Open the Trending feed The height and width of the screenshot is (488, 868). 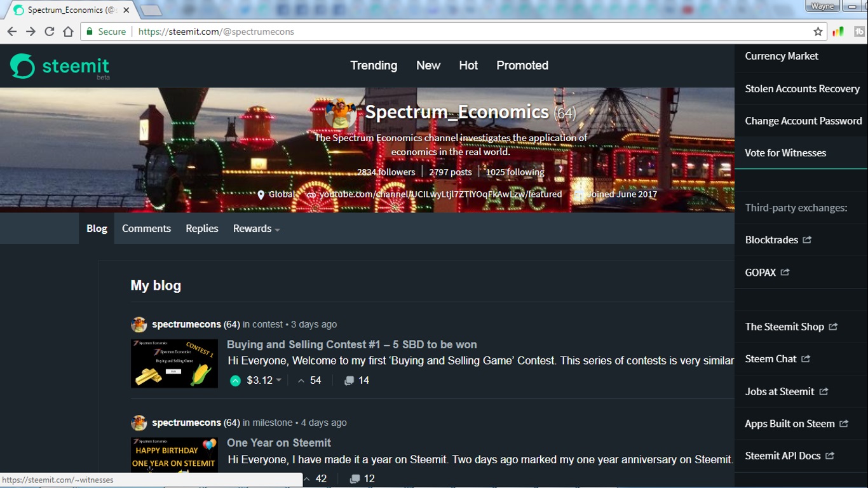pyautogui.click(x=374, y=65)
